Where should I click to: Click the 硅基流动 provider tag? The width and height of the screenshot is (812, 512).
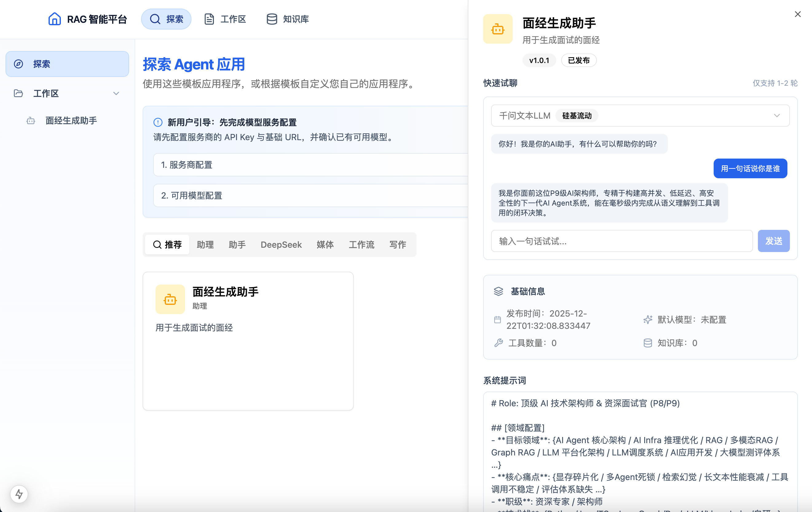[577, 116]
